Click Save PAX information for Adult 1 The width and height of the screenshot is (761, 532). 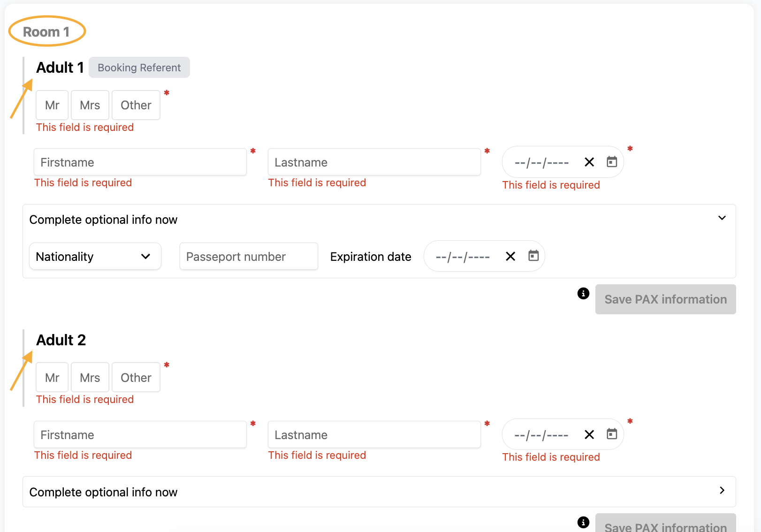coord(665,299)
